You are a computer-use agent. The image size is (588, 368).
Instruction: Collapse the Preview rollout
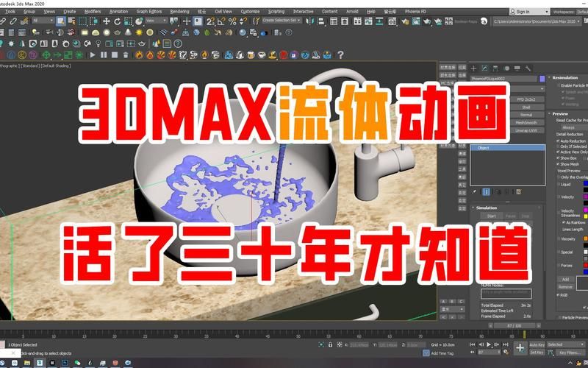(560, 113)
